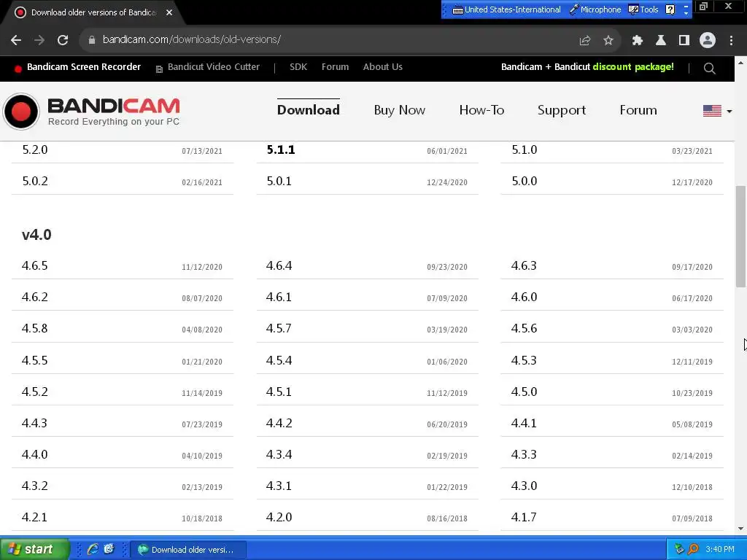
Task: Select version 4.3.4 download
Action: click(x=279, y=455)
